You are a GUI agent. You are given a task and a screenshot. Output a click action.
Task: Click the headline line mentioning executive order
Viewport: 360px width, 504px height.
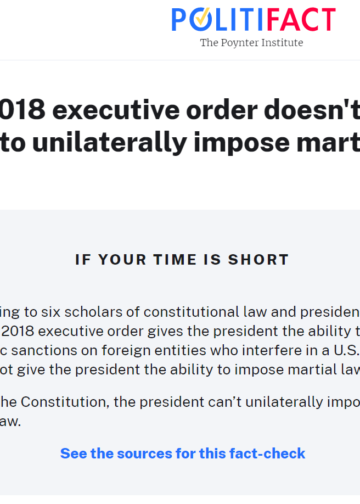(x=180, y=110)
